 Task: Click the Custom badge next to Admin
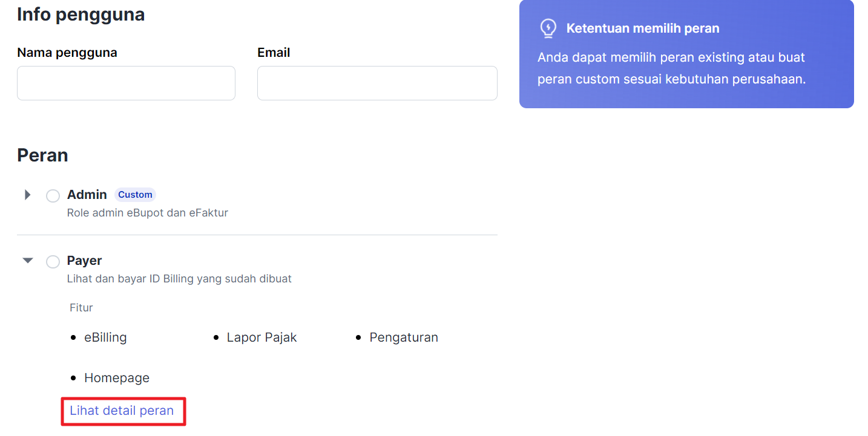[135, 195]
